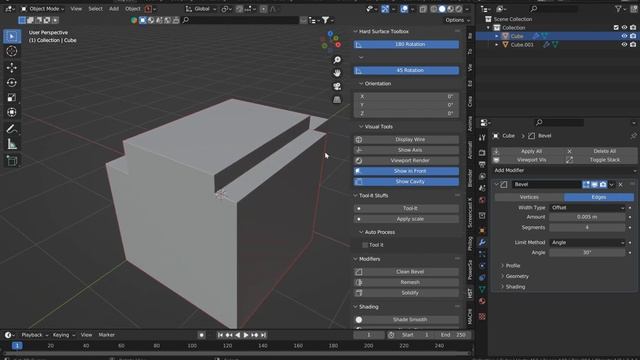Play the timeline animation
This screenshot has width=640, height=360.
246,335
